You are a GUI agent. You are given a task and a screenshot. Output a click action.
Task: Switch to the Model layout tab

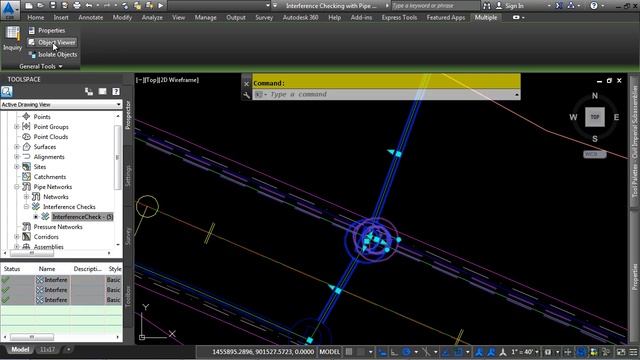coord(20,349)
